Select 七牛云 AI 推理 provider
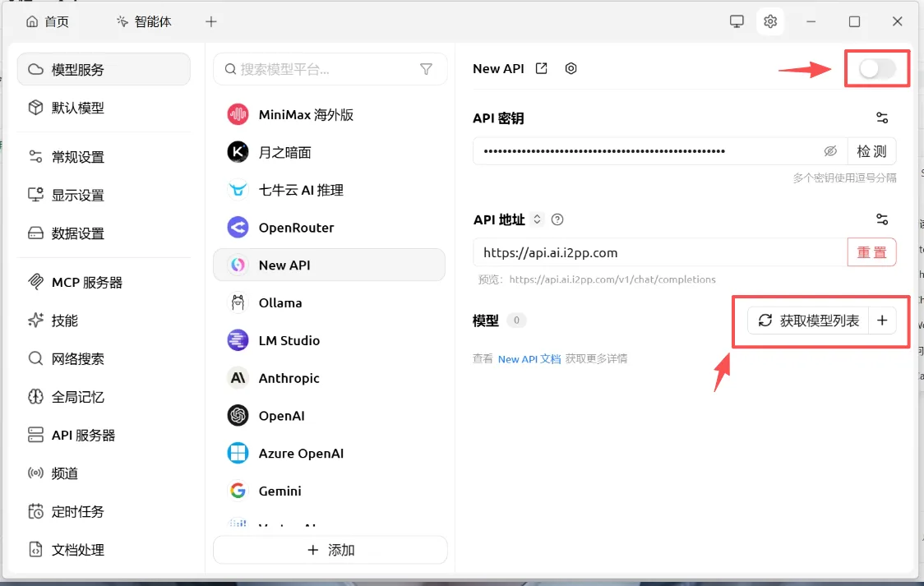The image size is (924, 586). click(329, 190)
